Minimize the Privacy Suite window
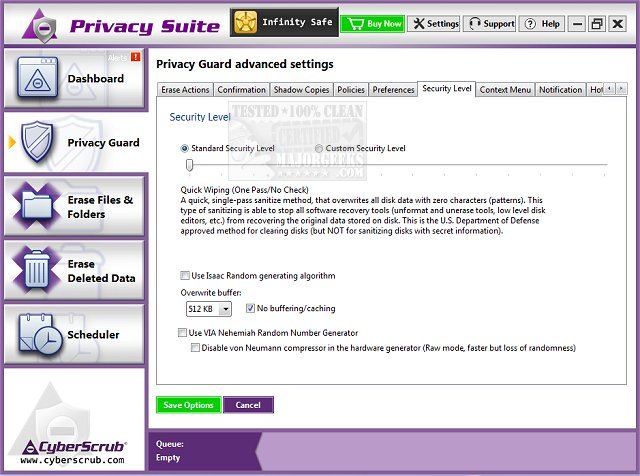This screenshot has width=640, height=476. click(577, 24)
